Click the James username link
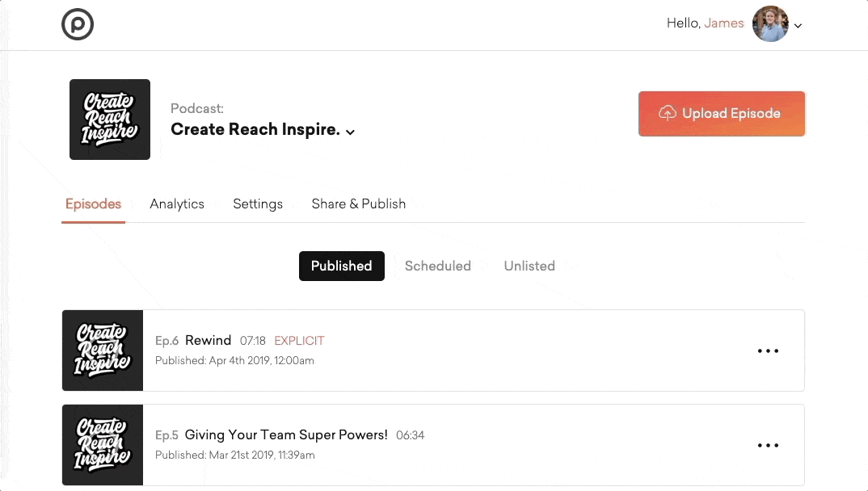This screenshot has height=491, width=868. pos(723,23)
